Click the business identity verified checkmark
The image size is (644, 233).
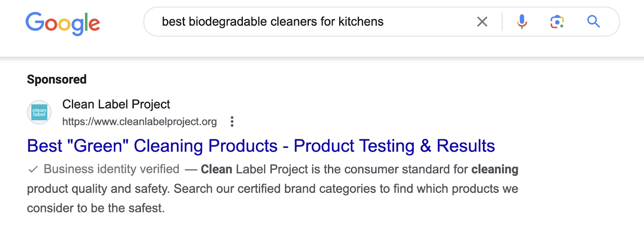pos(33,169)
